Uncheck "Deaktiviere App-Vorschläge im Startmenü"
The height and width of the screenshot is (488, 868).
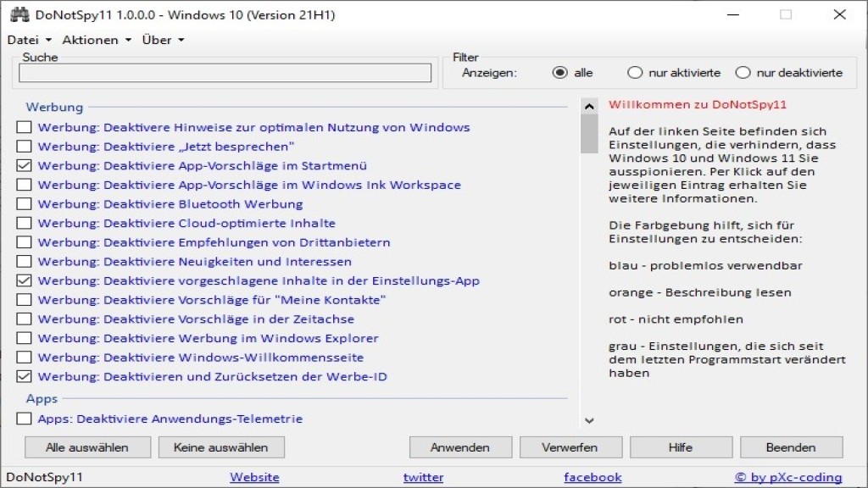(25, 166)
